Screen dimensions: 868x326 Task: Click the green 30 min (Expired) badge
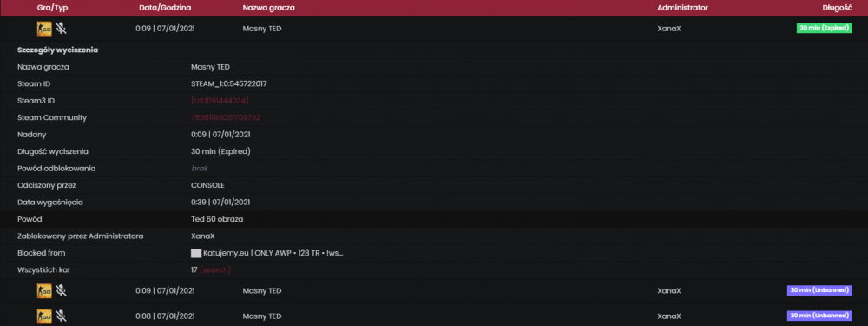(825, 29)
